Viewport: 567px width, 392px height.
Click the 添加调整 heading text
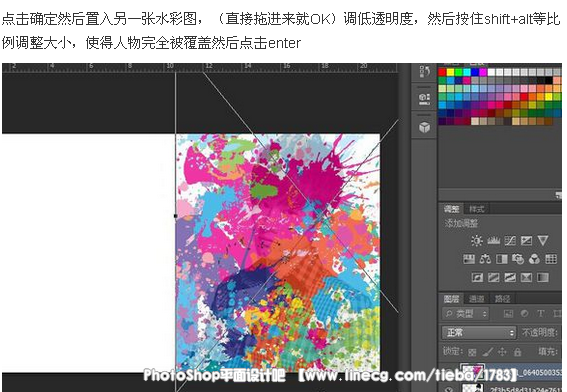[x=461, y=223]
